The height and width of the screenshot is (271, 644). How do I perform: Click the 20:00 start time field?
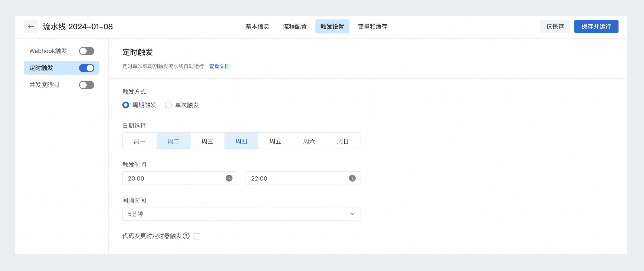coord(180,178)
